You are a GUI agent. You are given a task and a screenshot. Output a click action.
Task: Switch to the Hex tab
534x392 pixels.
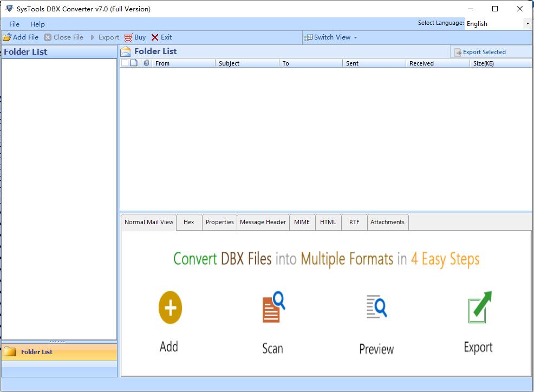[189, 222]
